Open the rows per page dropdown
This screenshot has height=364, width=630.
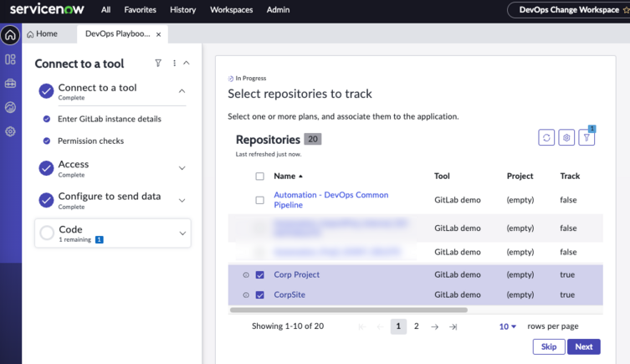[508, 326]
